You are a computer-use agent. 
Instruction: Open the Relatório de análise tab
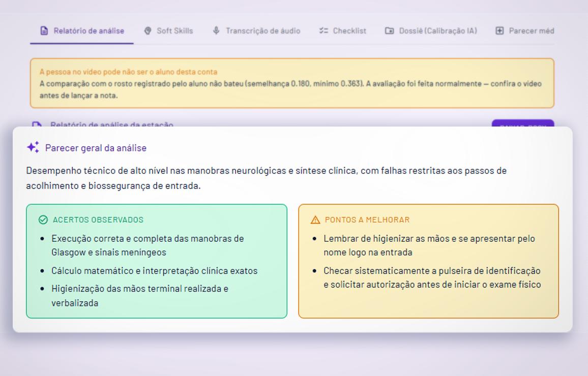click(x=82, y=30)
